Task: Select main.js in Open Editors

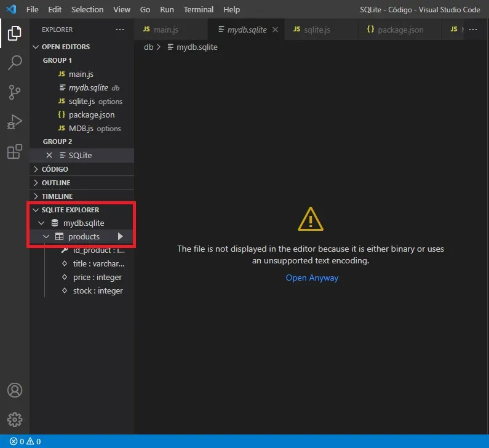Action: tap(82, 74)
